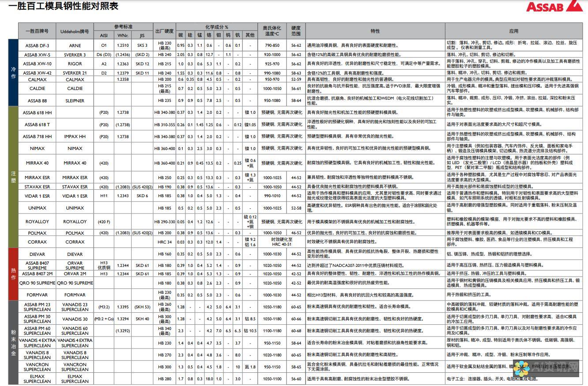The width and height of the screenshot is (588, 386).
Task: Select the 出厂硬度 column header
Action: [x=164, y=31]
